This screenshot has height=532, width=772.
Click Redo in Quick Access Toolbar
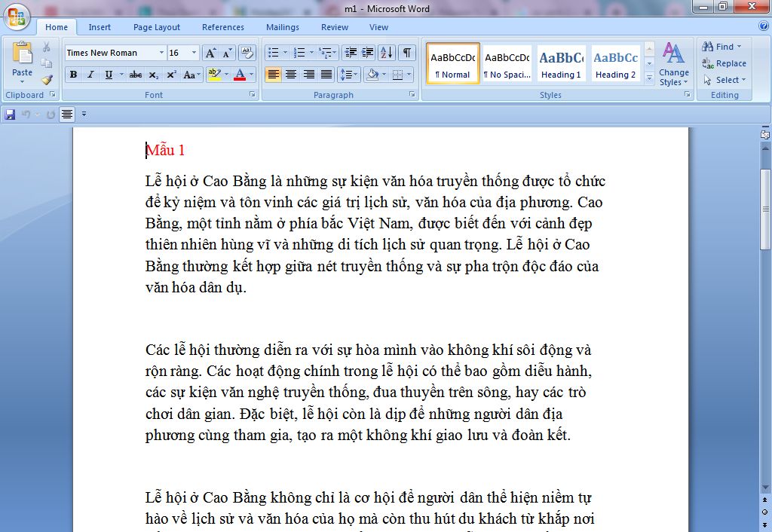pyautogui.click(x=51, y=115)
